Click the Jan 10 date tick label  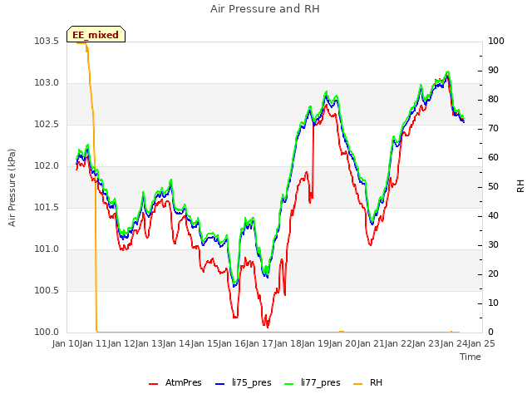[66, 343]
